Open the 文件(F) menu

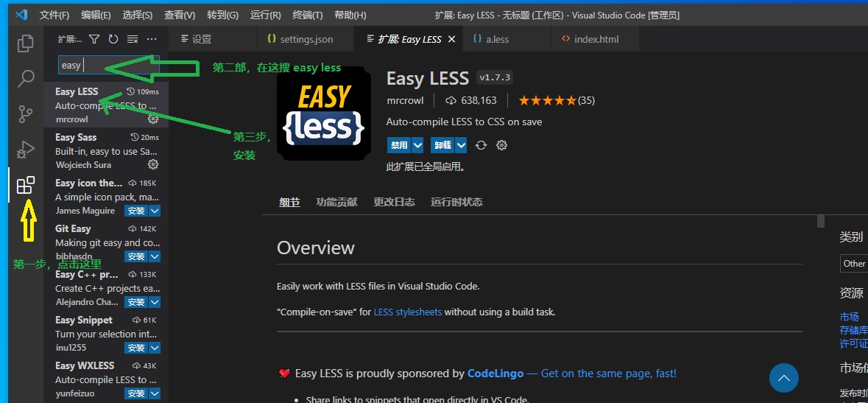54,15
